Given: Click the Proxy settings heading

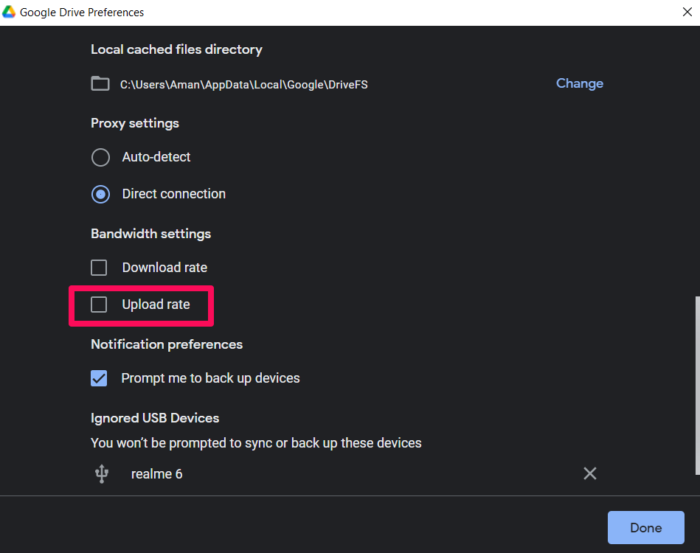Looking at the screenshot, I should 135,123.
